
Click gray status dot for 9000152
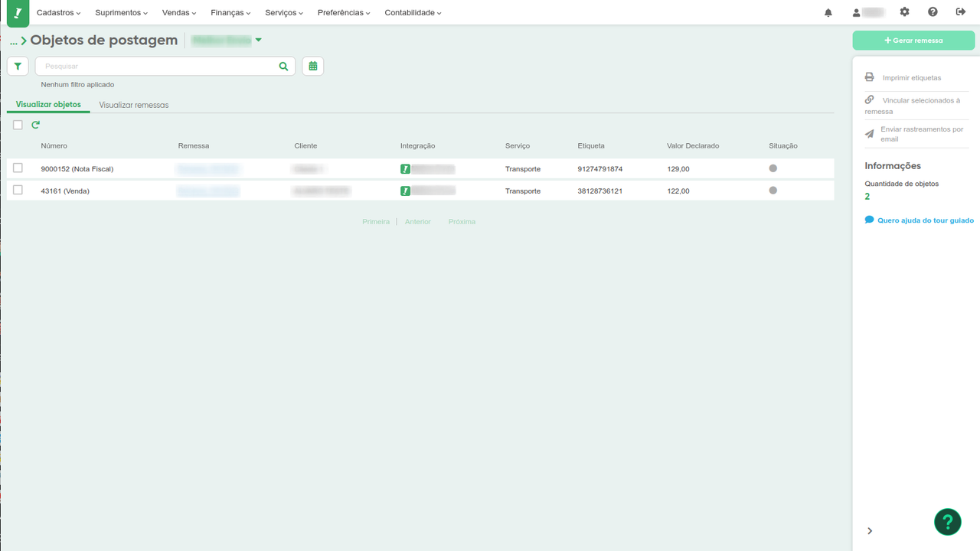coord(773,168)
